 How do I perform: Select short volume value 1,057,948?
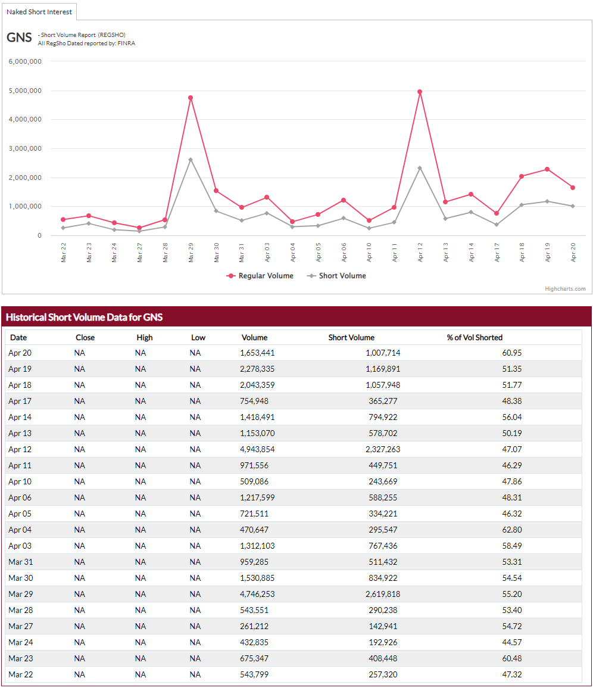click(383, 385)
